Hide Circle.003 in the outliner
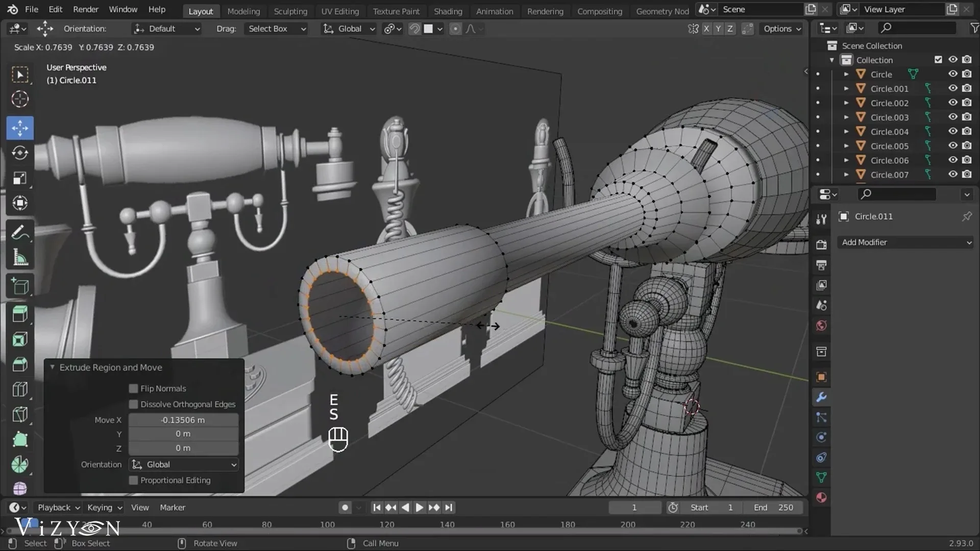 click(953, 117)
